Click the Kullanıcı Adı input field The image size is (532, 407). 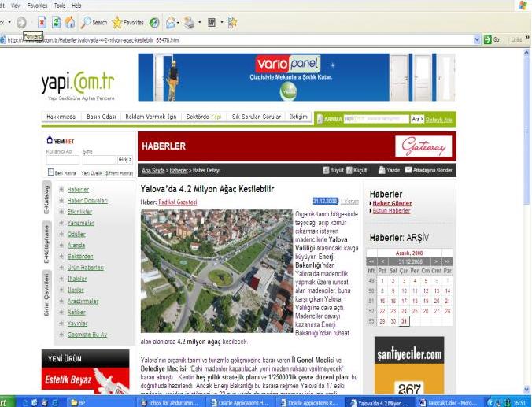pos(62,160)
